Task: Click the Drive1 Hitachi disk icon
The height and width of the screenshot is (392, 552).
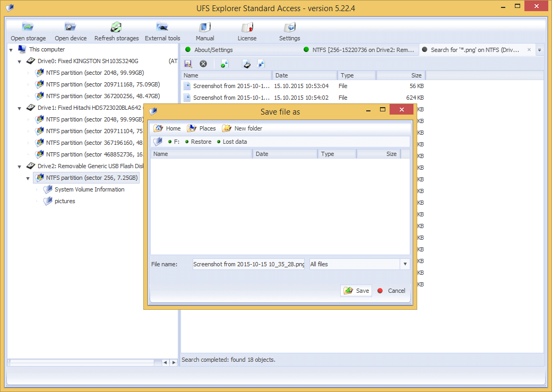Action: pos(31,108)
